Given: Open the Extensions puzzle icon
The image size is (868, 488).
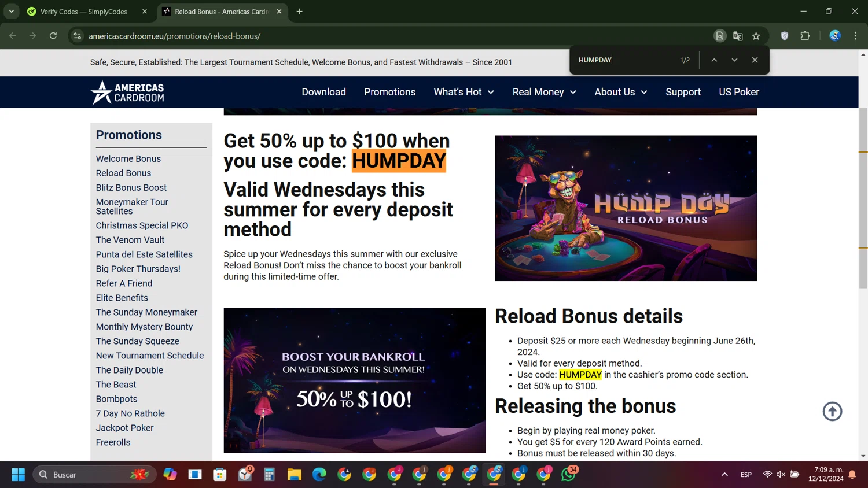Looking at the screenshot, I should tap(805, 36).
